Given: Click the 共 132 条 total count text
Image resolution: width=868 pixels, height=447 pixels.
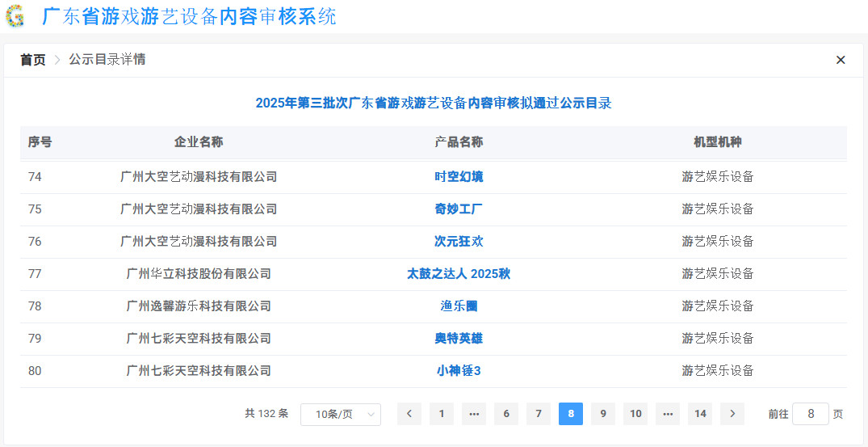Looking at the screenshot, I should [x=266, y=413].
